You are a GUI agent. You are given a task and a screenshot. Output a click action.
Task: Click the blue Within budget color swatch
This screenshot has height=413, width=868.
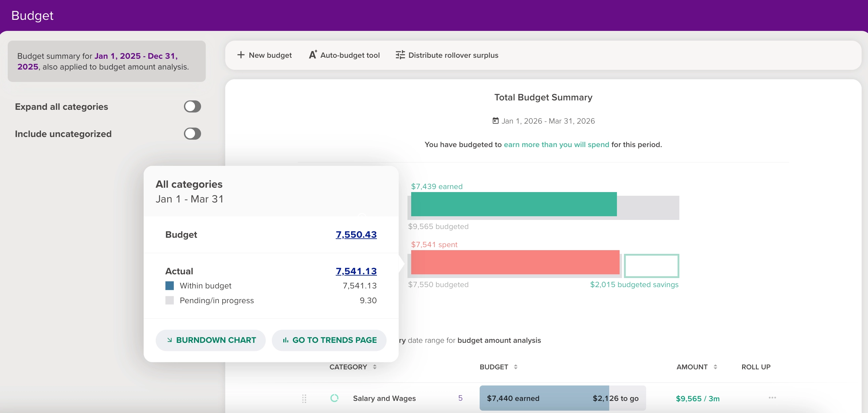[170, 286]
